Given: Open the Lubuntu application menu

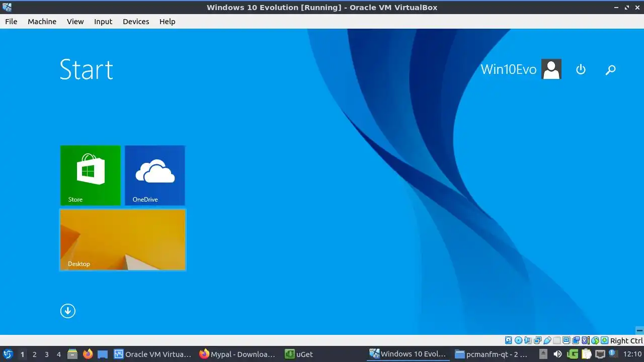Looking at the screenshot, I should tap(8, 354).
